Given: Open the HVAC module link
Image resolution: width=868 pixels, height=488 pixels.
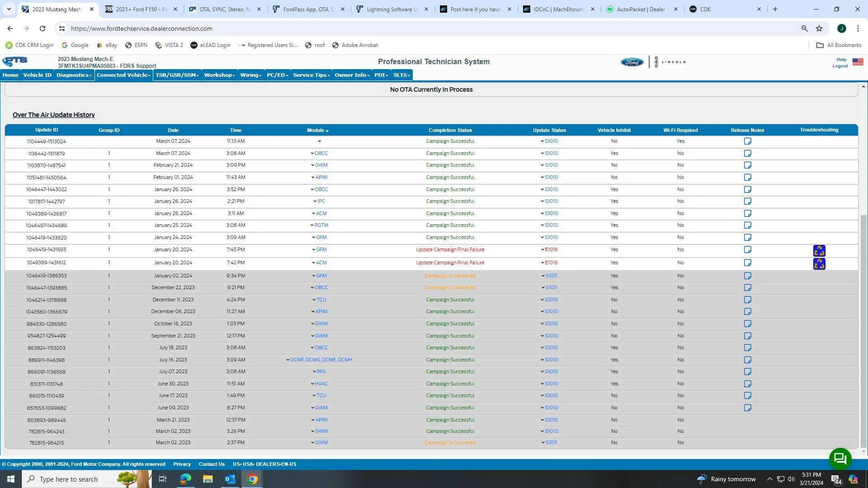Looking at the screenshot, I should pos(321,384).
